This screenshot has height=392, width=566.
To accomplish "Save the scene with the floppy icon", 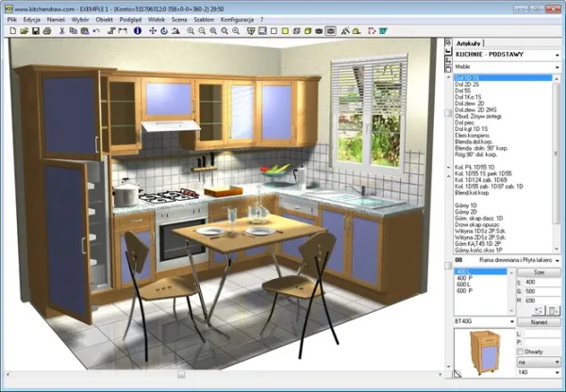I will (36, 31).
